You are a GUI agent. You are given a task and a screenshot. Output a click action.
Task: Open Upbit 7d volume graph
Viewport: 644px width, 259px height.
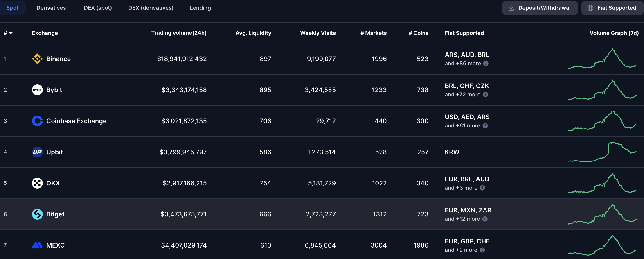pos(602,152)
